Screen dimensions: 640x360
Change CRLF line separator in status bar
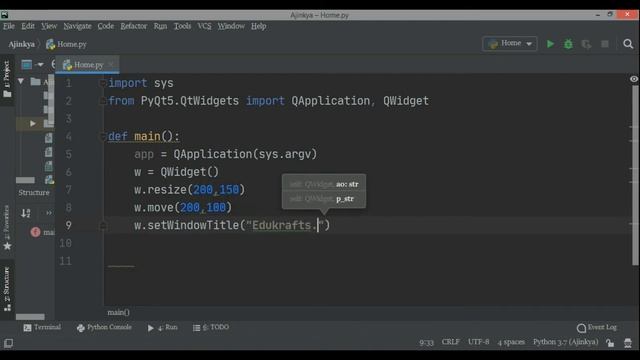[x=451, y=342]
